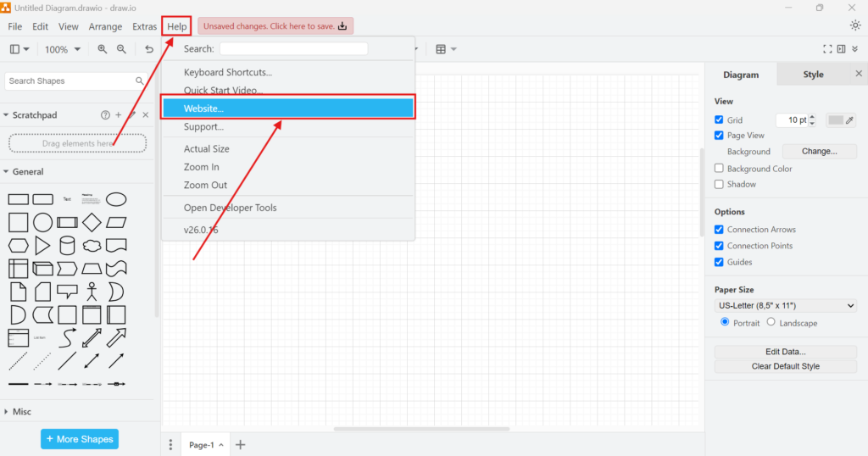Switch to the Style tab
The width and height of the screenshot is (868, 456).
(813, 75)
